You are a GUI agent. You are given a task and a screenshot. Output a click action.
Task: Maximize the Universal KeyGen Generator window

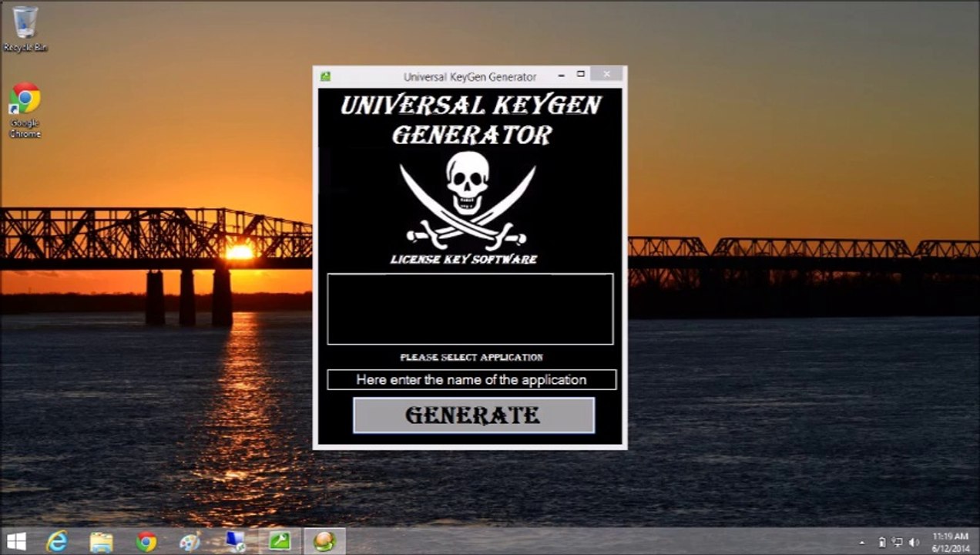tap(581, 75)
